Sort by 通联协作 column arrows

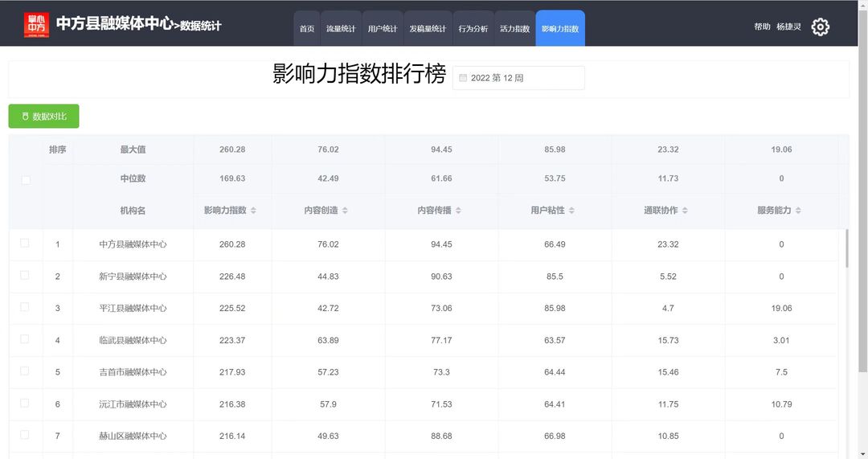pos(685,211)
